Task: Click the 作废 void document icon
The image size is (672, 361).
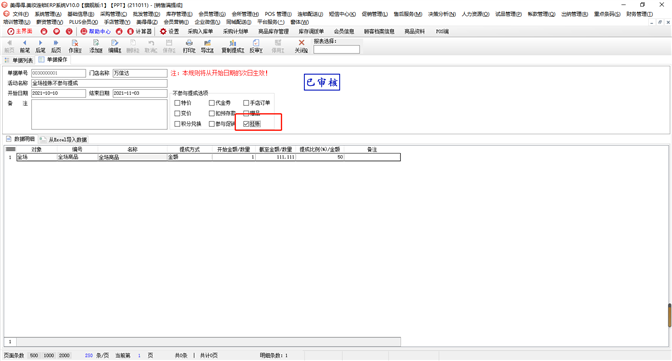Action: (x=75, y=43)
